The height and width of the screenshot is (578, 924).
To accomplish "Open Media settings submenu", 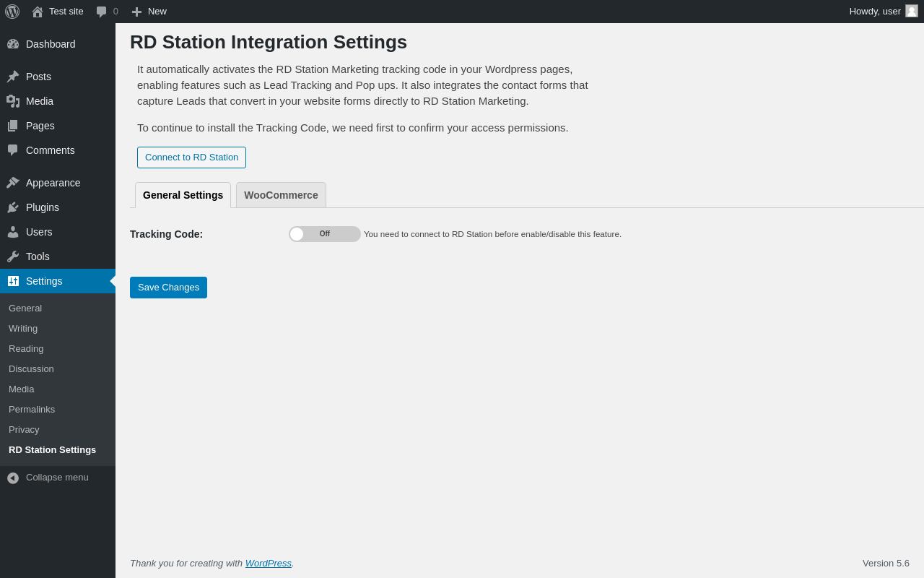I will click(58, 389).
